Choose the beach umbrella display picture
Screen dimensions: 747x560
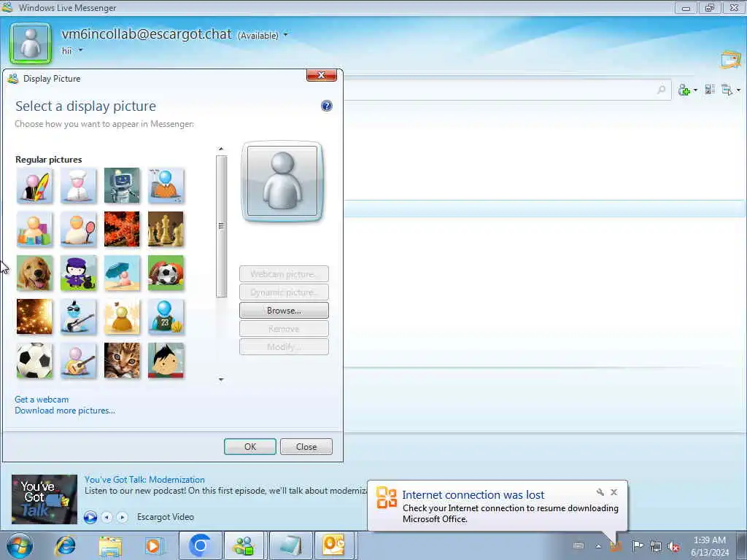(122, 273)
